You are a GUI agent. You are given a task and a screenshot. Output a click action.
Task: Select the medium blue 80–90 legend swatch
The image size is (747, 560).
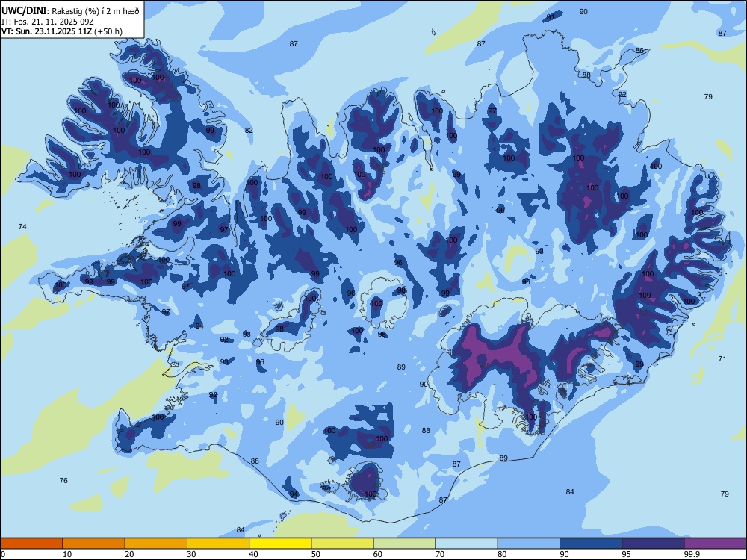pyautogui.click(x=529, y=544)
